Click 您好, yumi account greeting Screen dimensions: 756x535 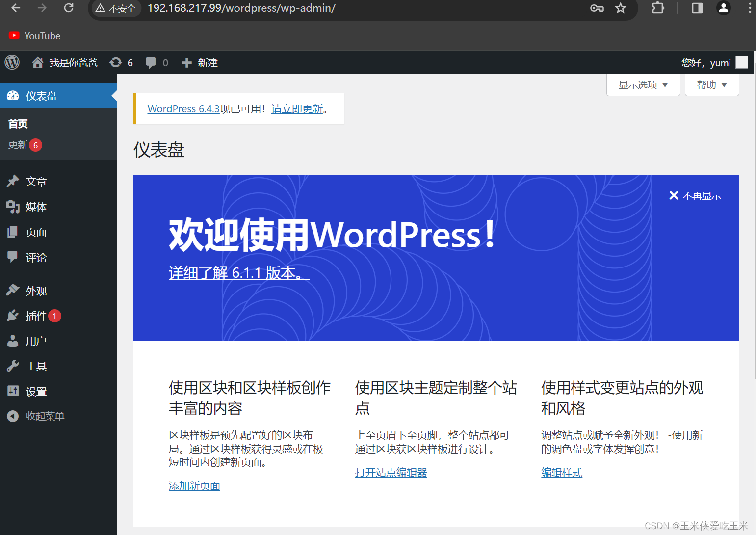point(706,63)
